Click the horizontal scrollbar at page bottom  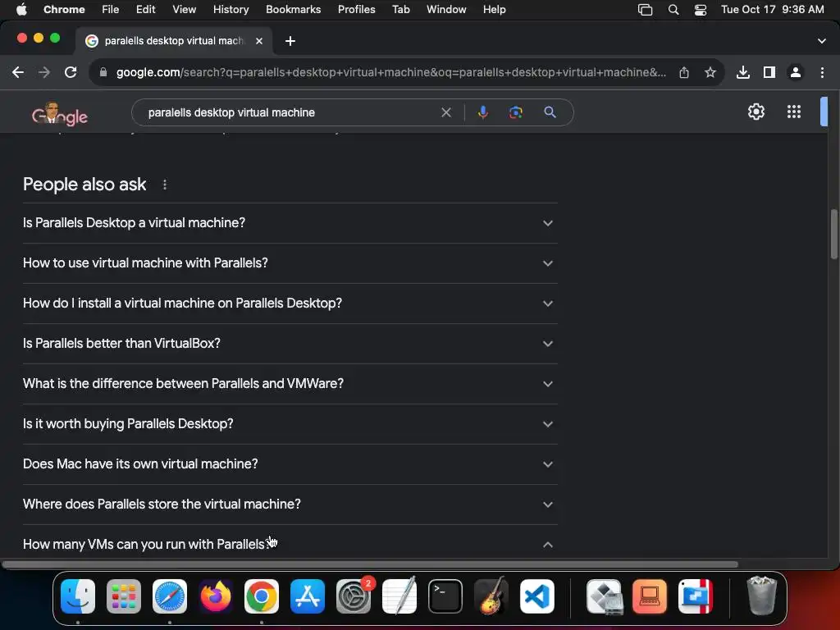click(x=370, y=564)
